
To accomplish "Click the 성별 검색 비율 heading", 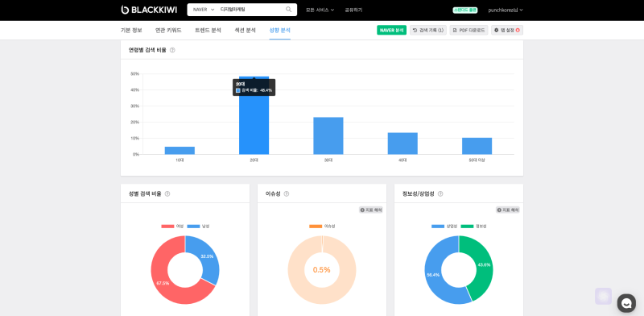I will tap(145, 193).
